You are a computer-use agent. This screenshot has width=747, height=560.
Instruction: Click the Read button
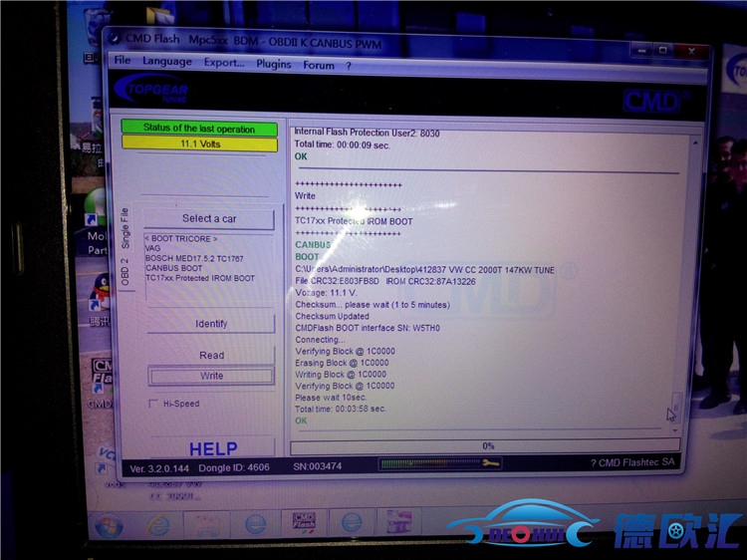click(x=211, y=355)
